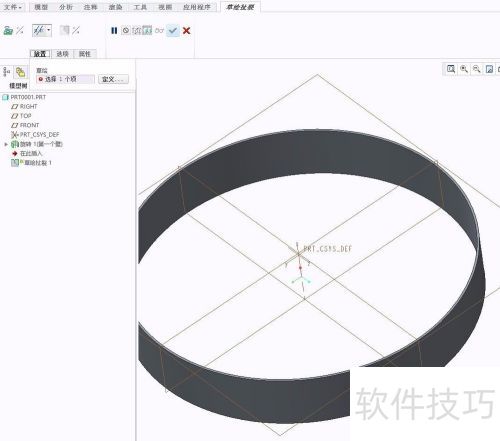The width and height of the screenshot is (500, 441).
Task: Open the draft split type dropdown arrow
Action: click(49, 30)
